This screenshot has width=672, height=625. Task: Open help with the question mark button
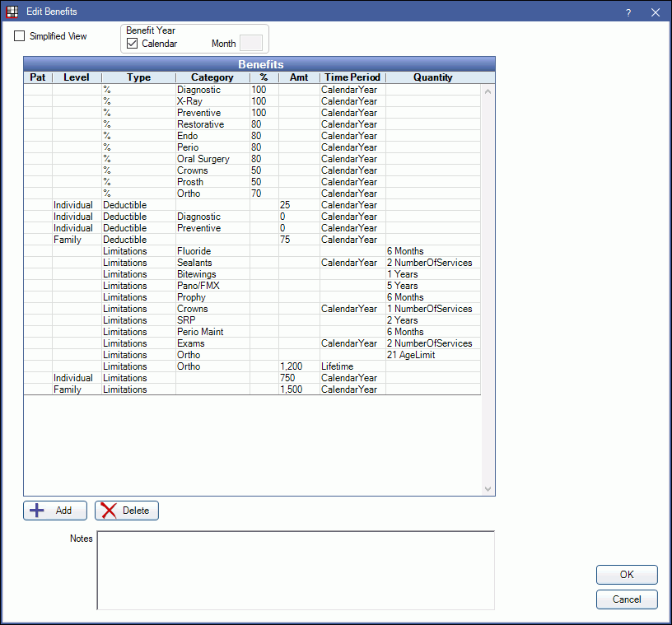628,12
